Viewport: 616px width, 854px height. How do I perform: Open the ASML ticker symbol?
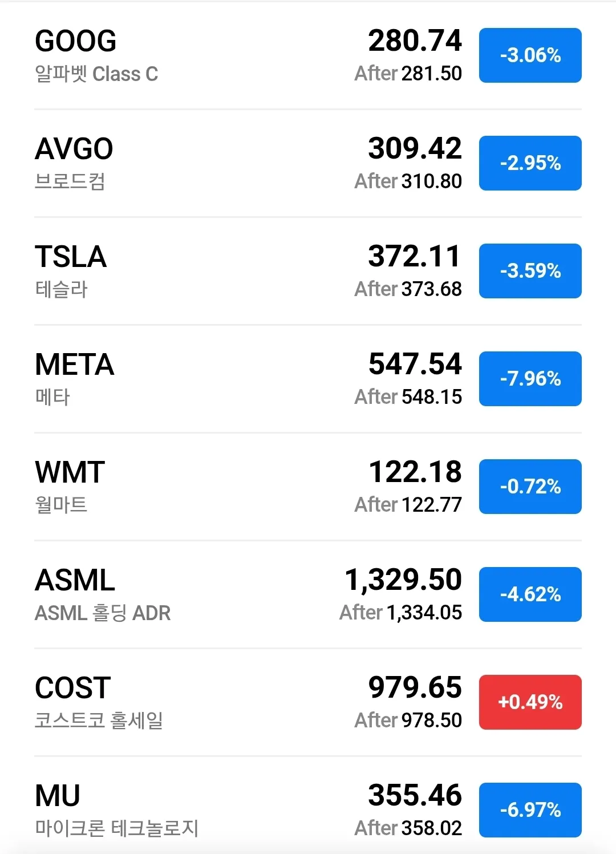[75, 580]
